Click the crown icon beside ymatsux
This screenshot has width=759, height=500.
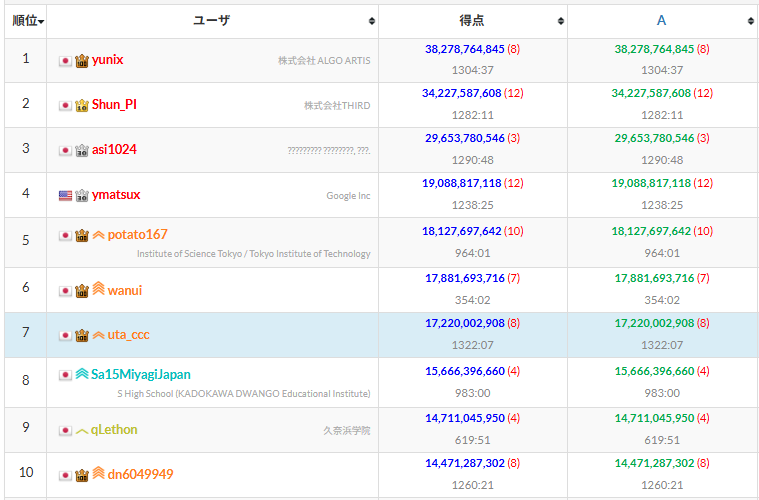point(82,195)
